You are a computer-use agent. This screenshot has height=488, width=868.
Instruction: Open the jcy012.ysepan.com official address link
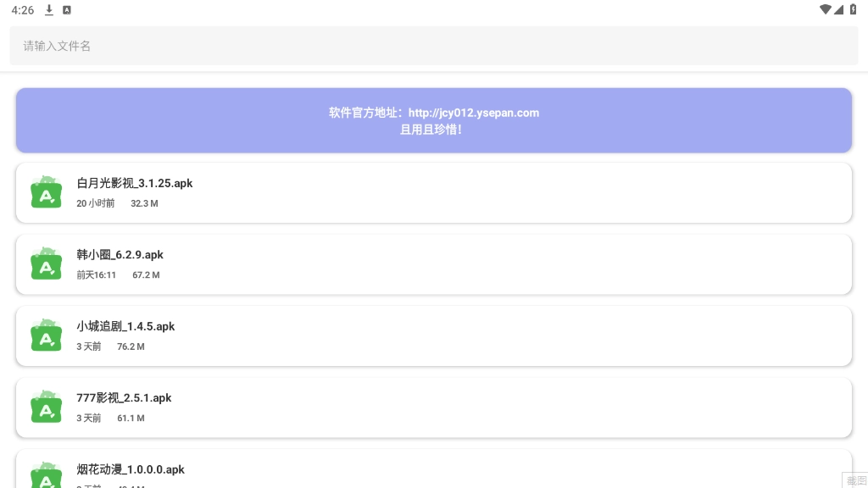[x=473, y=113]
